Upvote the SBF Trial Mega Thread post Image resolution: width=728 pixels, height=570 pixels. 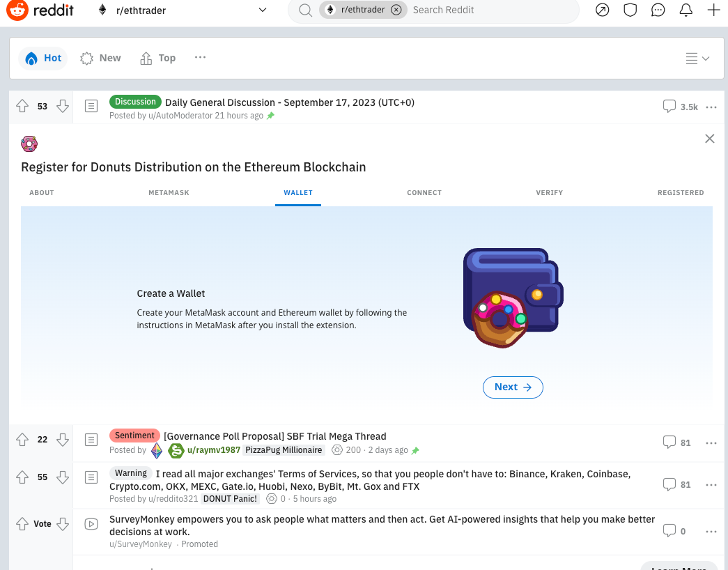(22, 440)
